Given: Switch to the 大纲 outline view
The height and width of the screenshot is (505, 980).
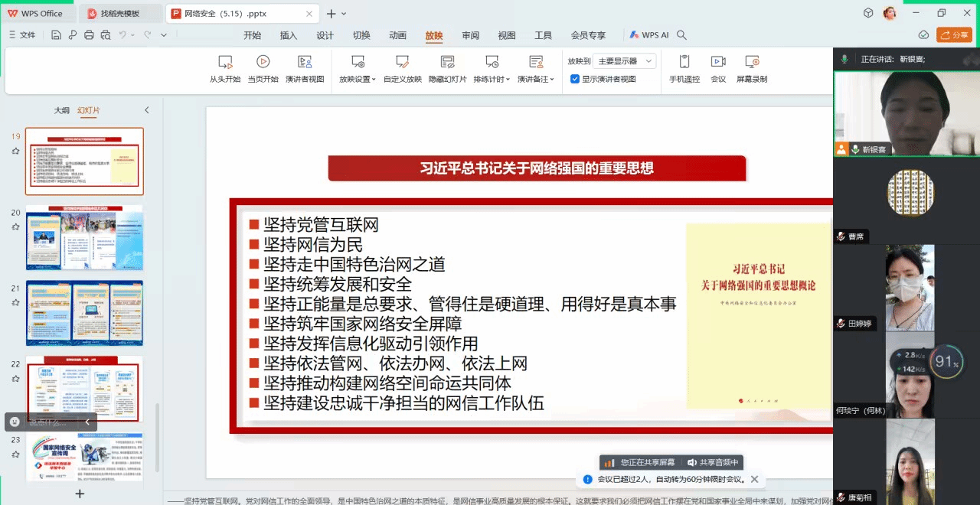Looking at the screenshot, I should click(61, 110).
